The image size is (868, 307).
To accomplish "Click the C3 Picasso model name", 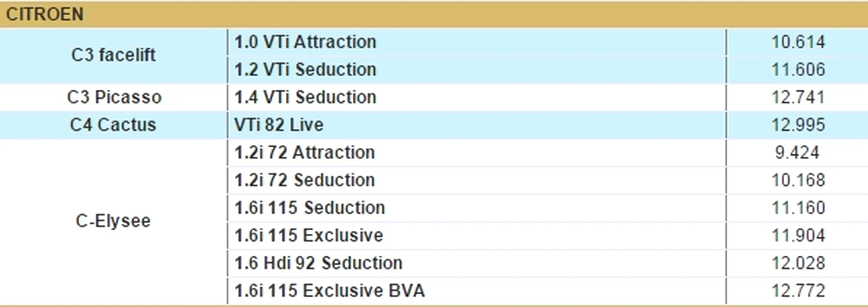I will (x=114, y=97).
